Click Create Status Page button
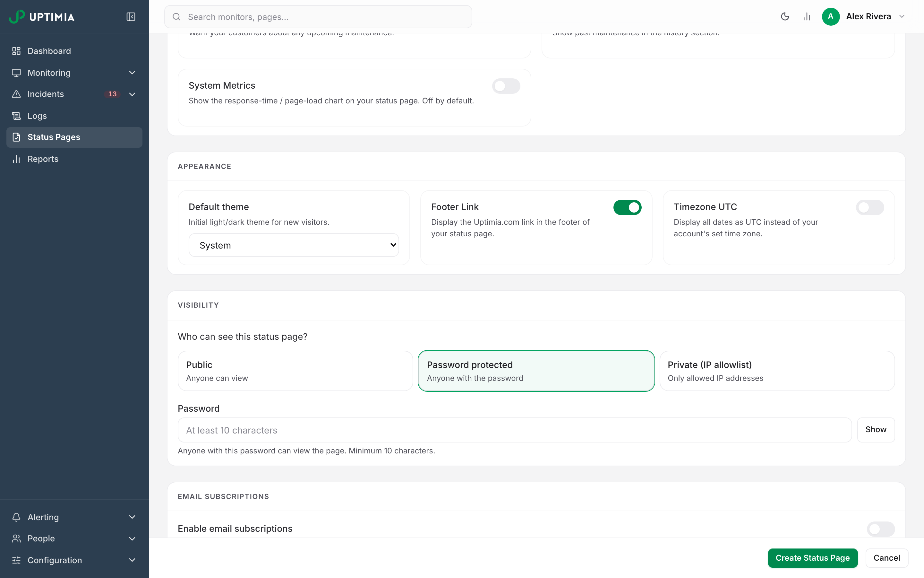The height and width of the screenshot is (578, 924). (812, 558)
